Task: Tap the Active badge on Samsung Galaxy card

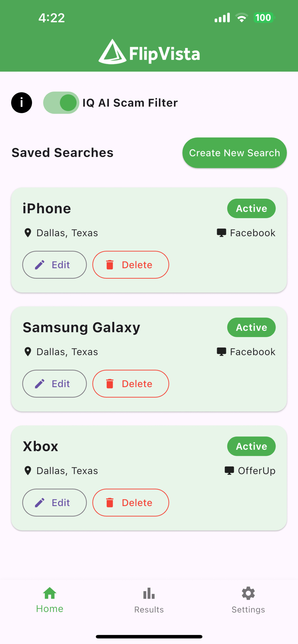Action: pos(251,327)
